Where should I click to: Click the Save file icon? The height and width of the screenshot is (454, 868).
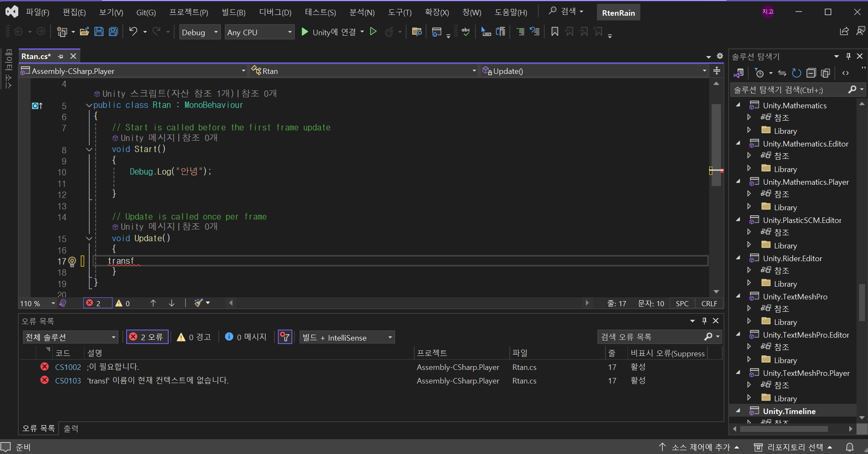point(99,32)
